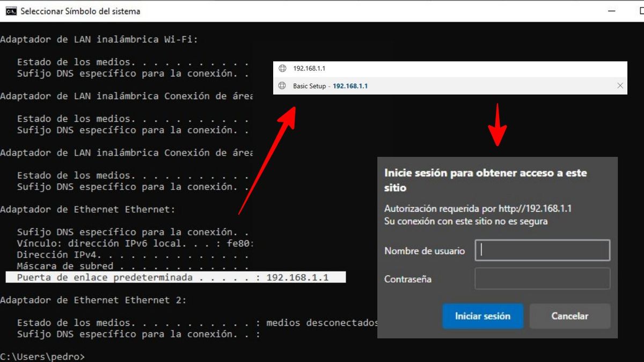Click the highlighted Puerta de enlace predeterminada line
The height and width of the screenshot is (362, 644).
172,277
